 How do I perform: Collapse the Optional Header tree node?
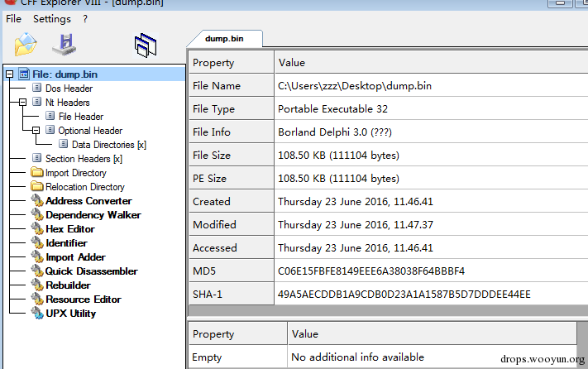point(36,131)
